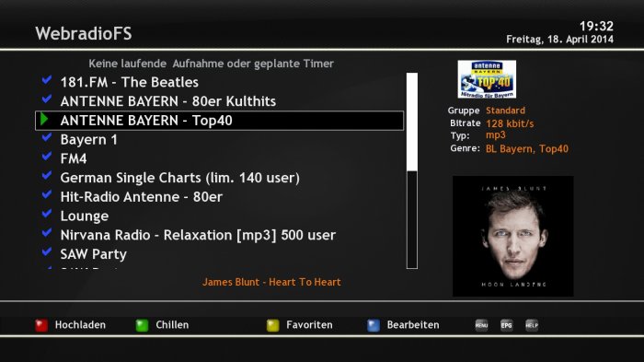Click the blue Bearbeiten color button
Image resolution: width=644 pixels, height=362 pixels.
coord(374,325)
